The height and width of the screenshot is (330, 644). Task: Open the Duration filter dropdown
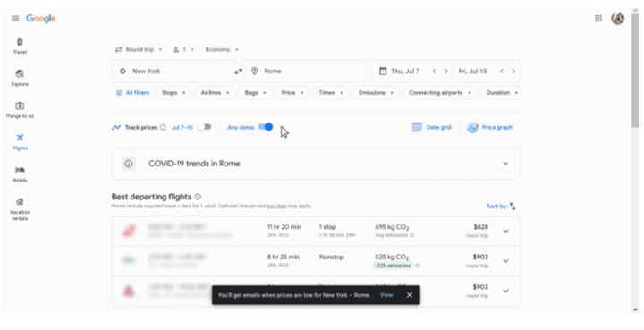(x=501, y=93)
